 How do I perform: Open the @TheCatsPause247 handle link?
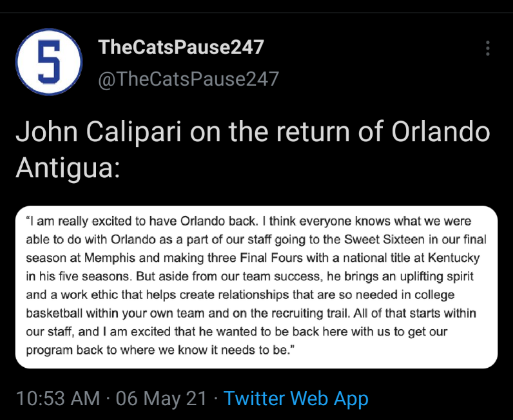click(188, 79)
